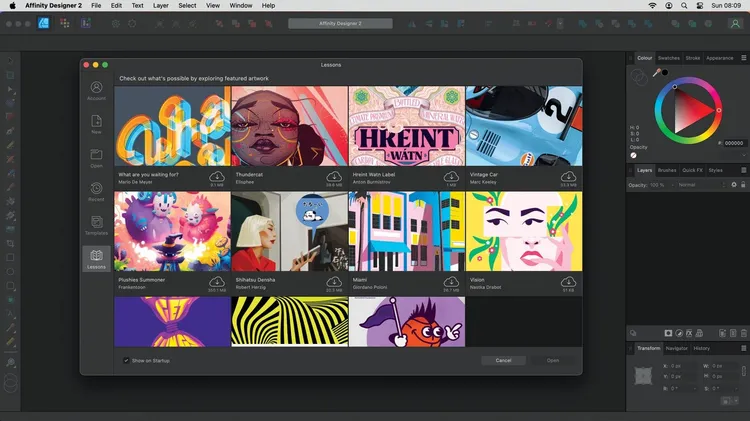
Task: Switch to the Navigator panel tab
Action: (x=676, y=348)
